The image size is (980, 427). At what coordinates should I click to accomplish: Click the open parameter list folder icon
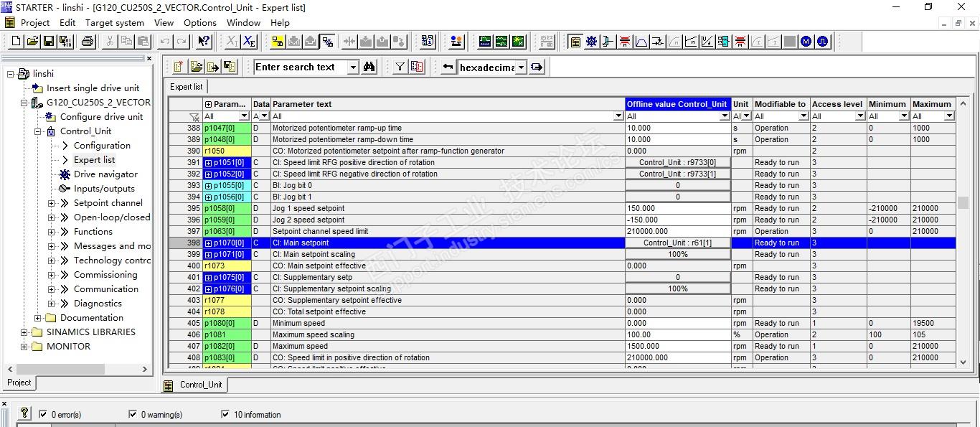(x=196, y=67)
